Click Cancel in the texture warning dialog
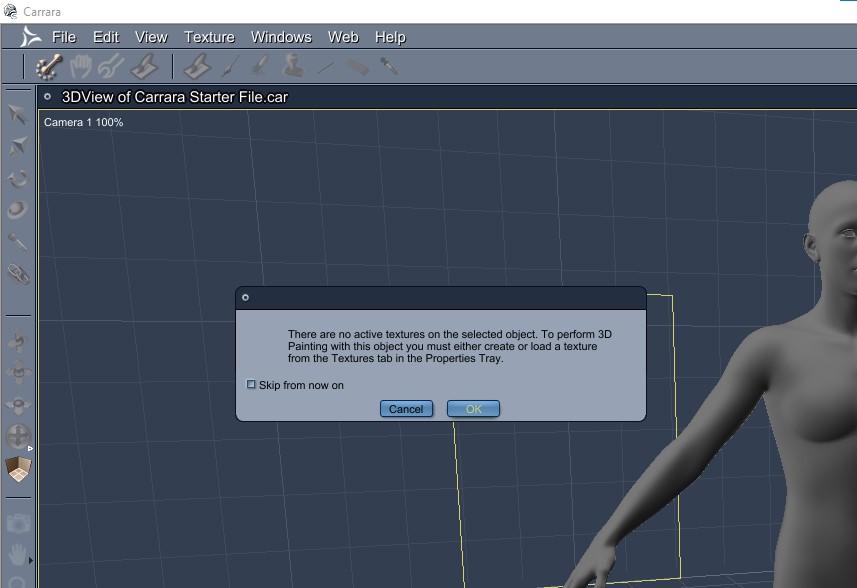The image size is (857, 588). tap(406, 409)
